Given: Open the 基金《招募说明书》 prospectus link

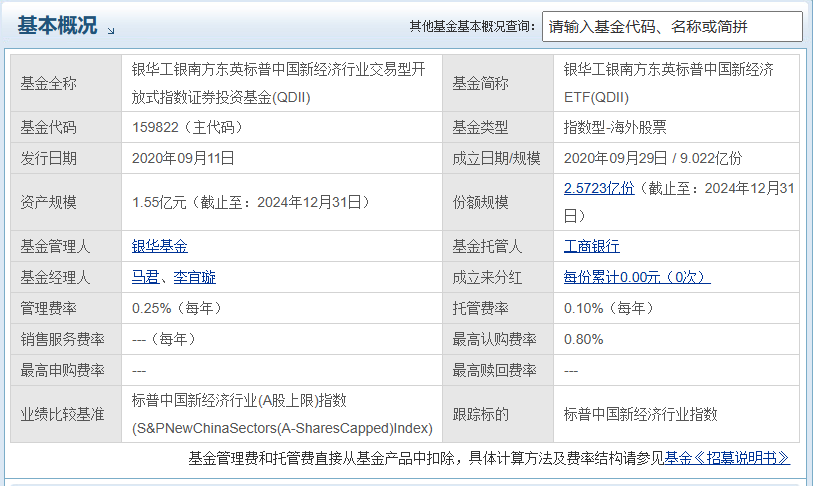Looking at the screenshot, I should [x=727, y=458].
